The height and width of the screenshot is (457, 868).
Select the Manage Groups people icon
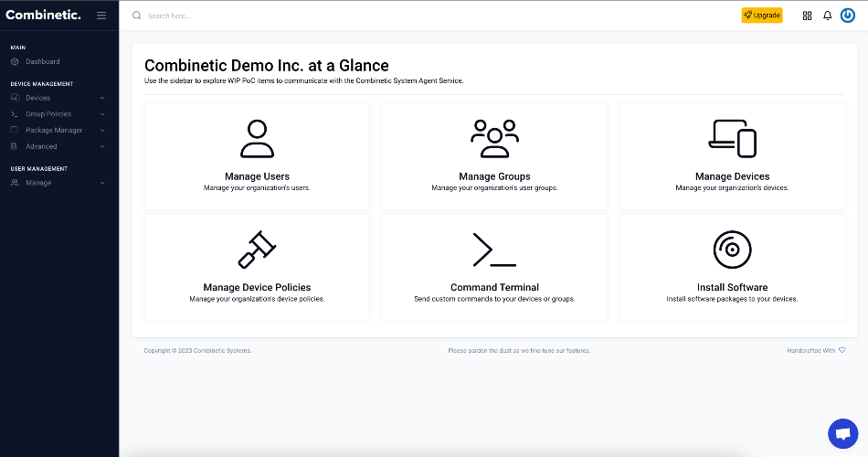click(494, 139)
